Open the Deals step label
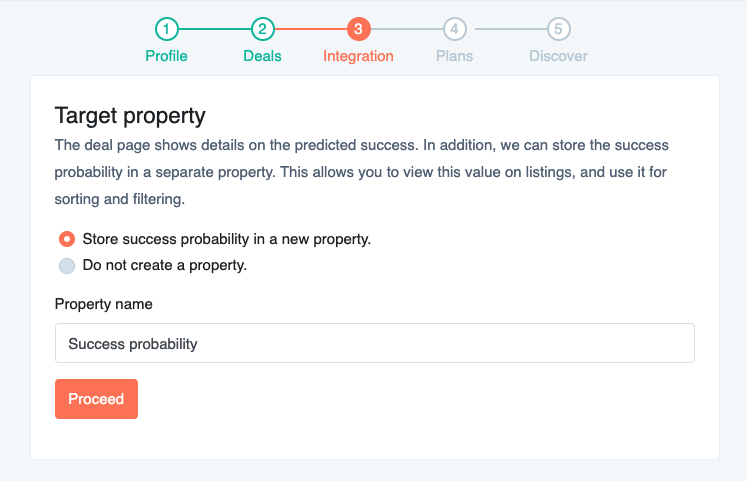Viewport: 747px width, 481px height. point(262,56)
